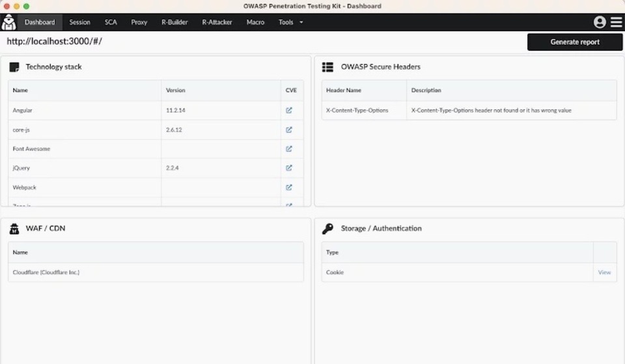Go to the SCA tab

(111, 22)
